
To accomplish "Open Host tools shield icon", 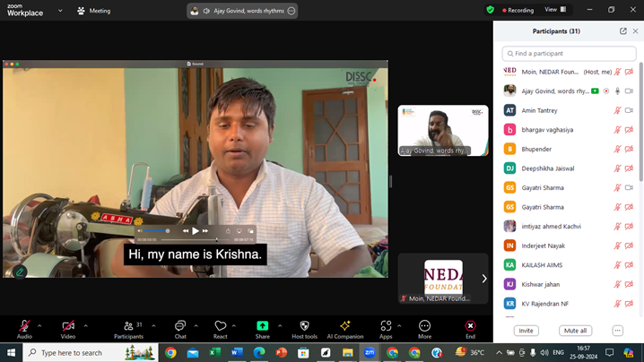I will 304,326.
